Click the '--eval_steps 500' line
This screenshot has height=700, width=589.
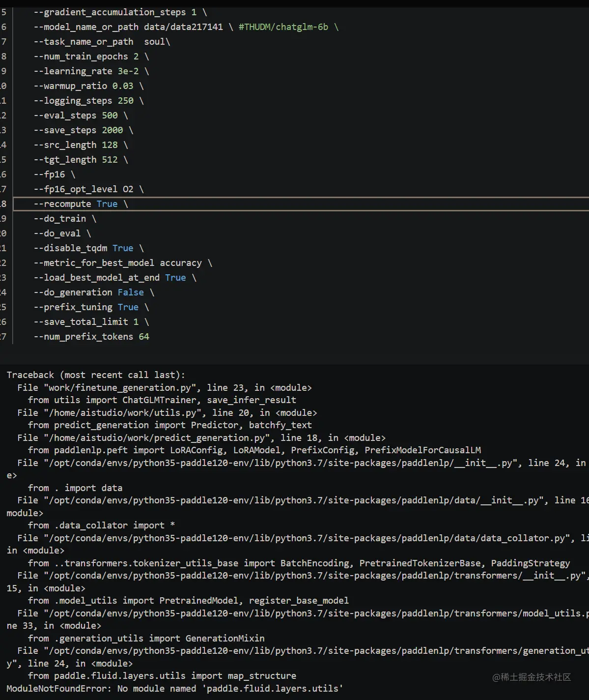81,115
